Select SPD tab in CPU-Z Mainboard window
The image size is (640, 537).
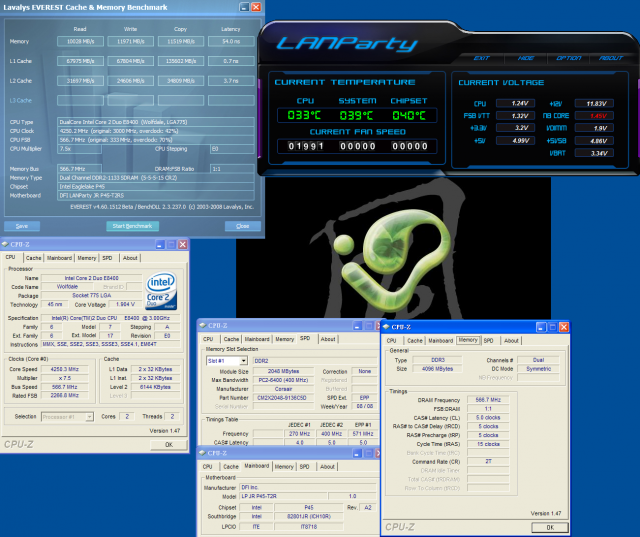point(304,466)
